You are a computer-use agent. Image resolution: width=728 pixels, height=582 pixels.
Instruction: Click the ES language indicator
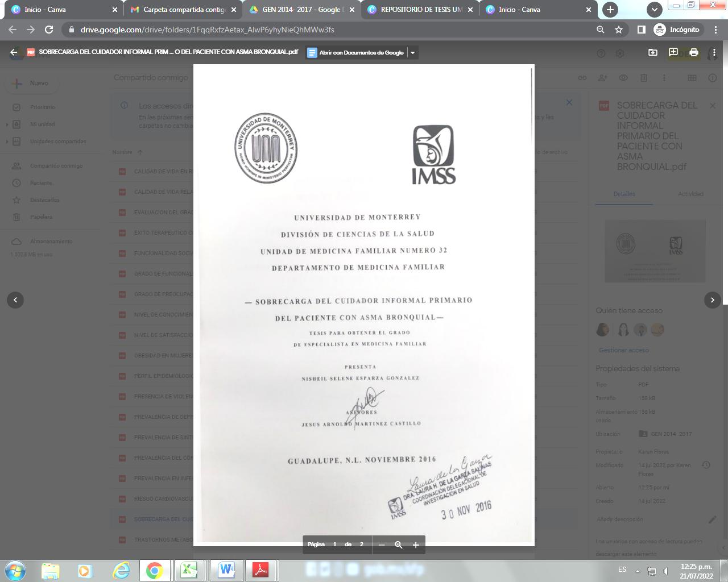622,569
